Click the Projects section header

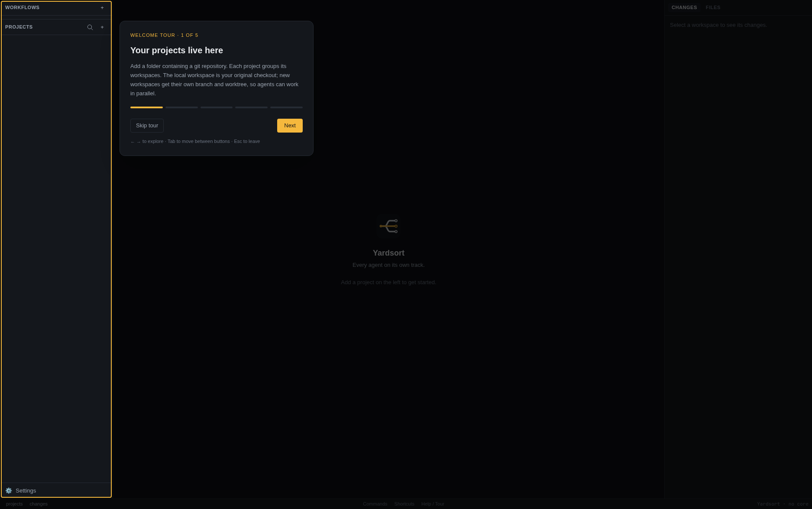click(19, 27)
